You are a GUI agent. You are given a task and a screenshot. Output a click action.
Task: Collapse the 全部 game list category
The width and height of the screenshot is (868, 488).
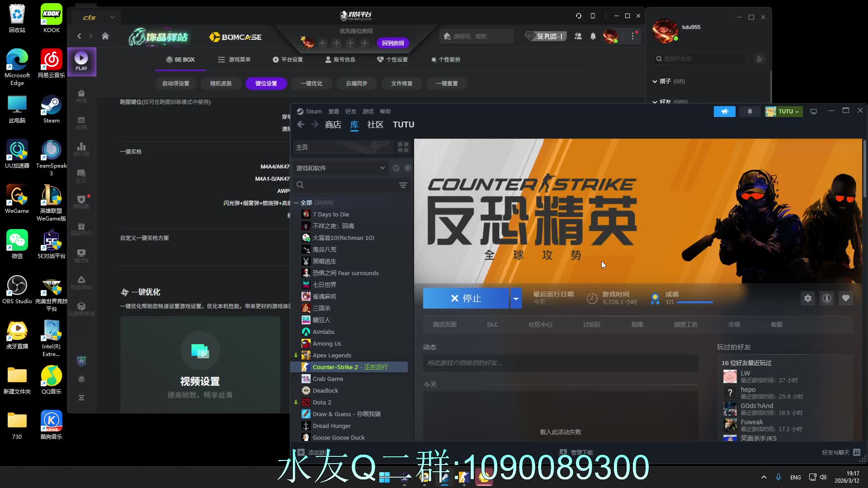click(x=296, y=203)
